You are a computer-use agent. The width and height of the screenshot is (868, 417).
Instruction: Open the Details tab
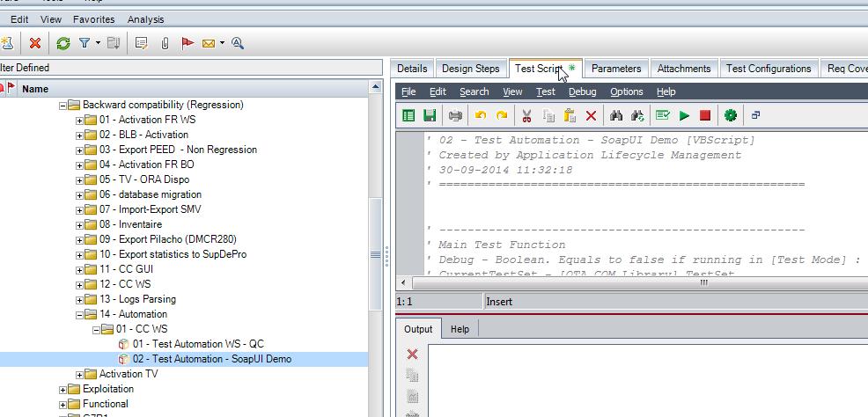pyautogui.click(x=412, y=69)
